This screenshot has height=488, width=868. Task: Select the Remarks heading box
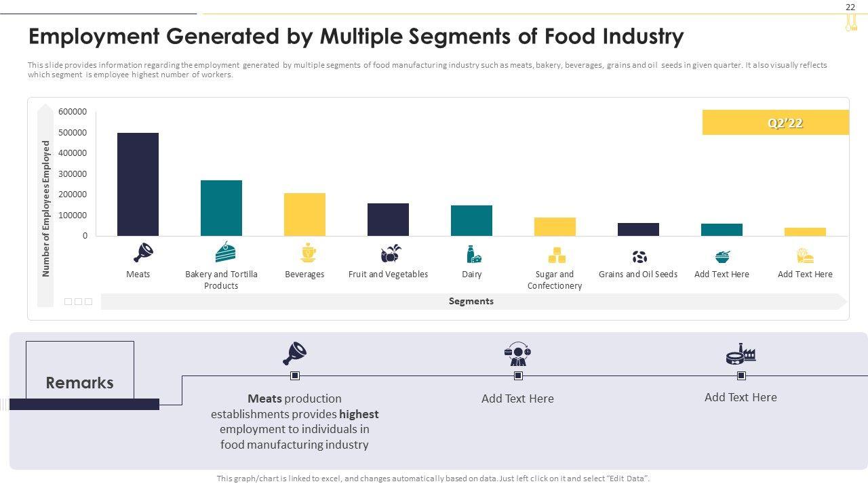(x=80, y=382)
